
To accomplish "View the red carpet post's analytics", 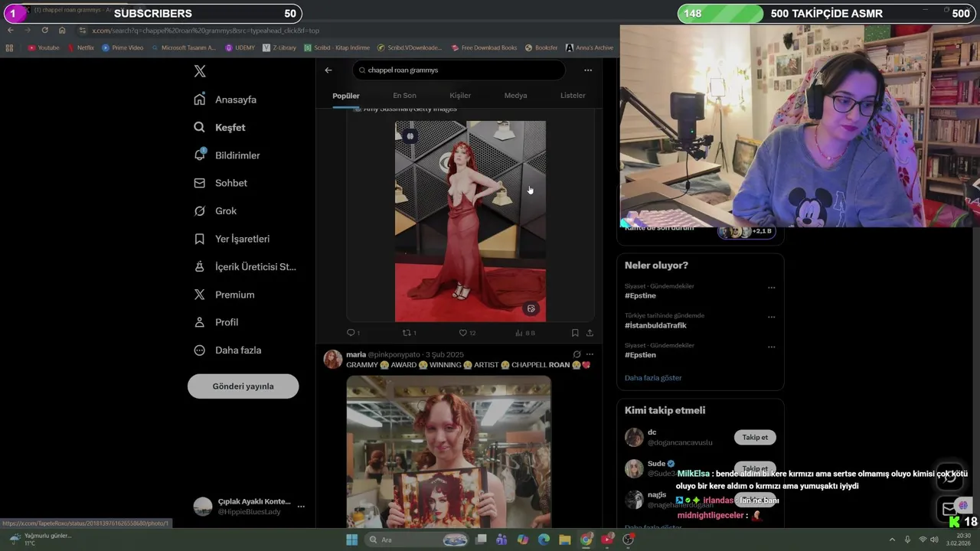I will pyautogui.click(x=520, y=333).
